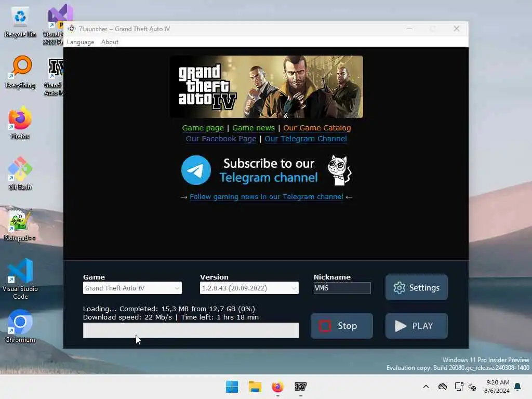This screenshot has height=399, width=532.
Task: Open the Game news link
Action: pos(254,128)
